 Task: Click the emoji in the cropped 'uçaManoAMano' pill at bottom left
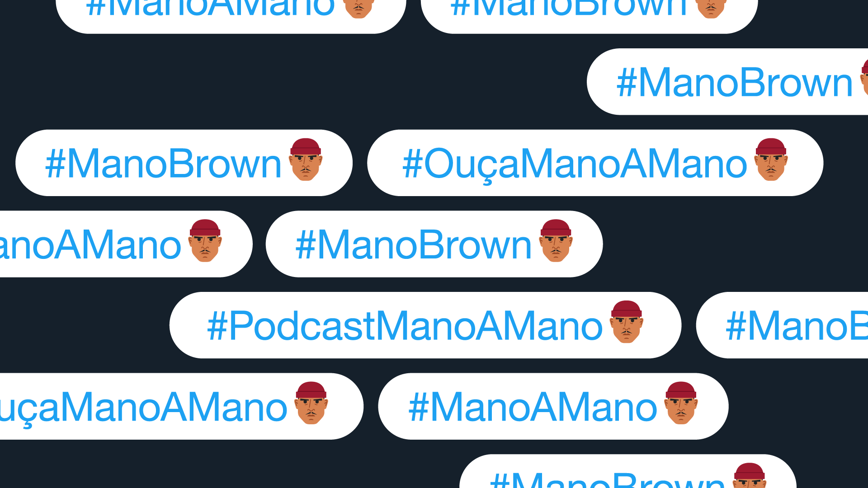pos(311,403)
